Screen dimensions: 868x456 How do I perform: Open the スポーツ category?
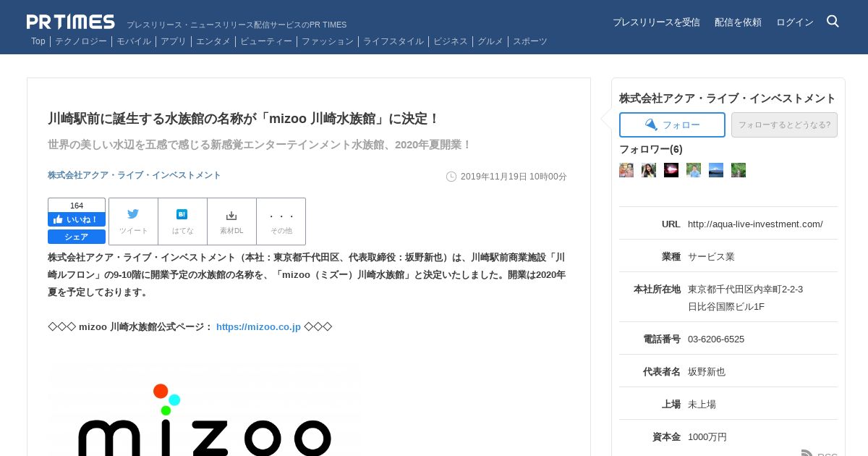530,41
